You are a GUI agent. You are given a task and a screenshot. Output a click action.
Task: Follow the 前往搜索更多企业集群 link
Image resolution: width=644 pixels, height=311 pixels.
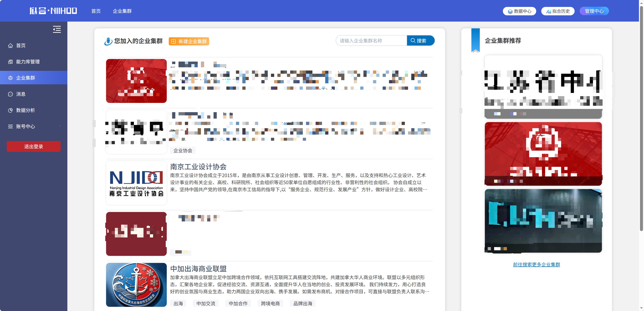pyautogui.click(x=537, y=265)
